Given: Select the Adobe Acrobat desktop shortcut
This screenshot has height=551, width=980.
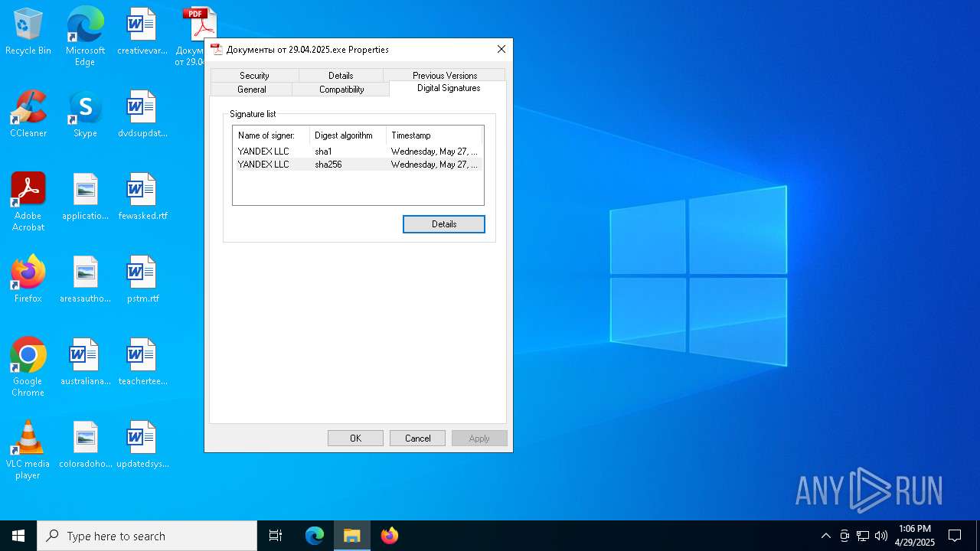Looking at the screenshot, I should (x=28, y=202).
